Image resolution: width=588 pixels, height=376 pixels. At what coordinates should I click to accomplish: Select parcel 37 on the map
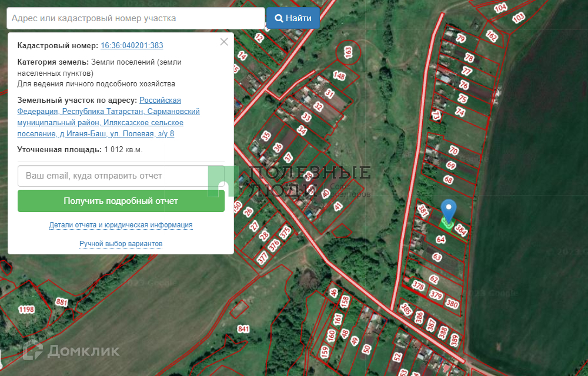(288, 157)
